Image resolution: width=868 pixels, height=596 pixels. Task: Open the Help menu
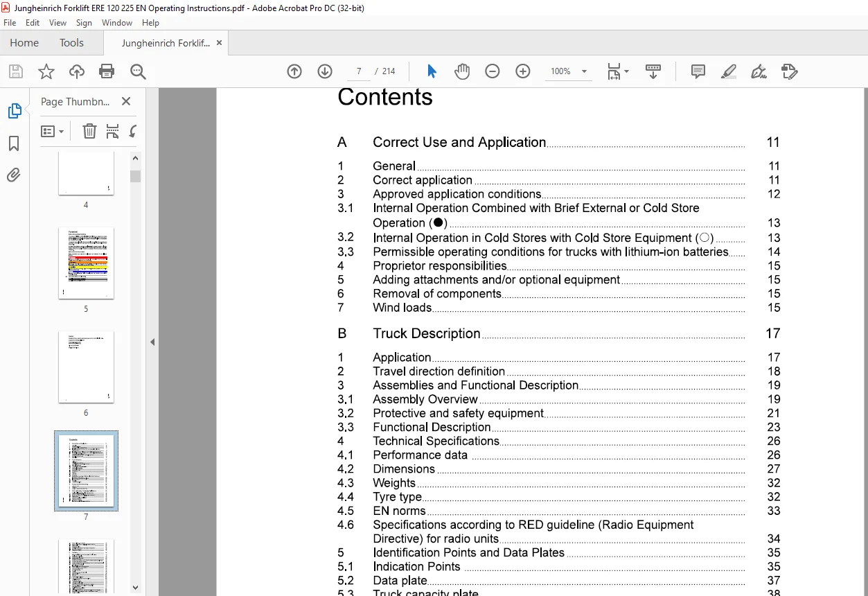click(150, 23)
